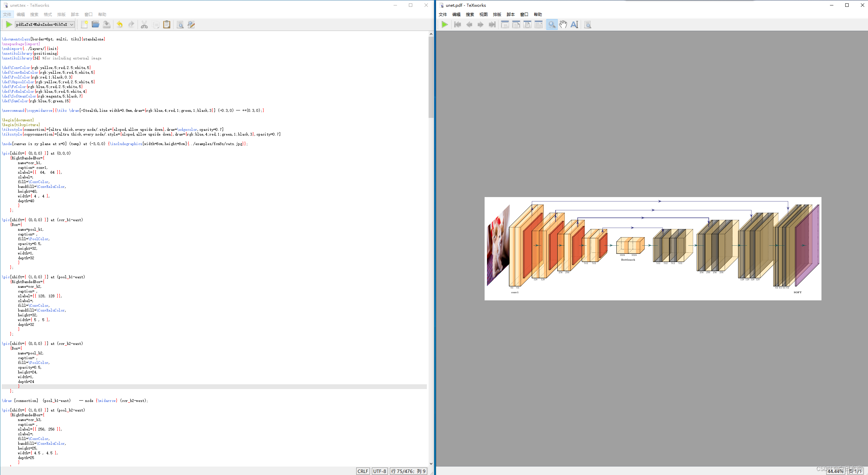Click the 44.44% zoom level indicator

click(835, 471)
